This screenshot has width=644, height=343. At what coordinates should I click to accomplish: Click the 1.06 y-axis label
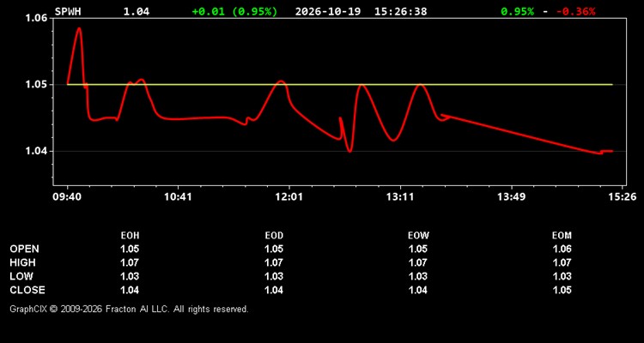pos(37,18)
